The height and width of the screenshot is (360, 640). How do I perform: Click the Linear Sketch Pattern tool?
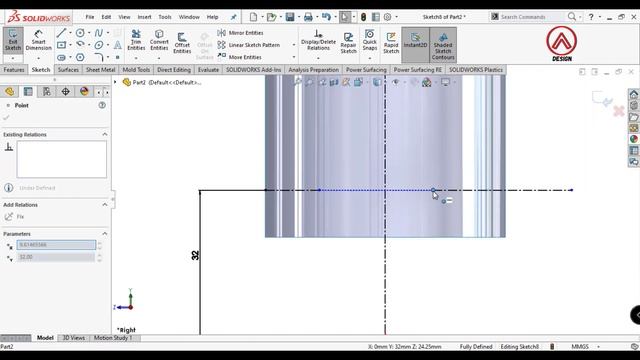pos(249,45)
